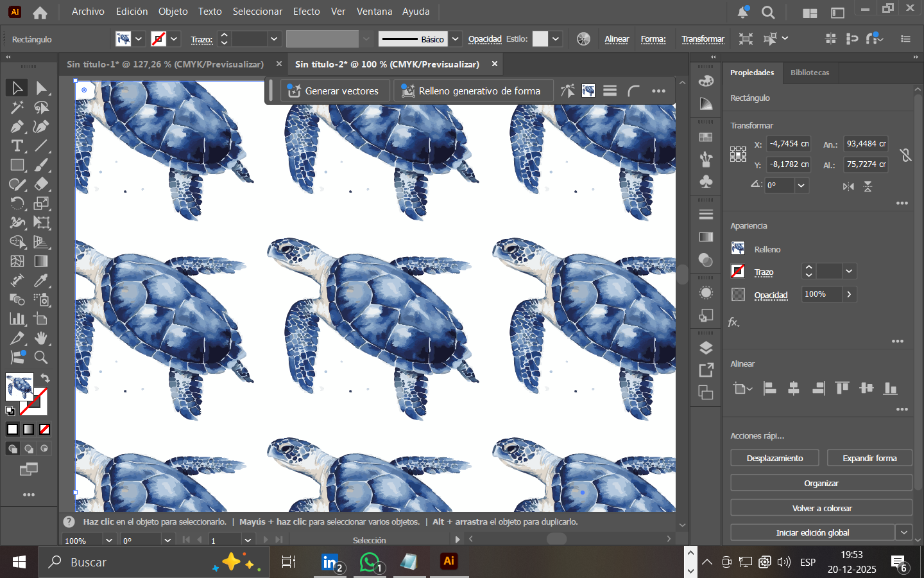Select the Type tool
The width and height of the screenshot is (924, 578).
(x=17, y=146)
